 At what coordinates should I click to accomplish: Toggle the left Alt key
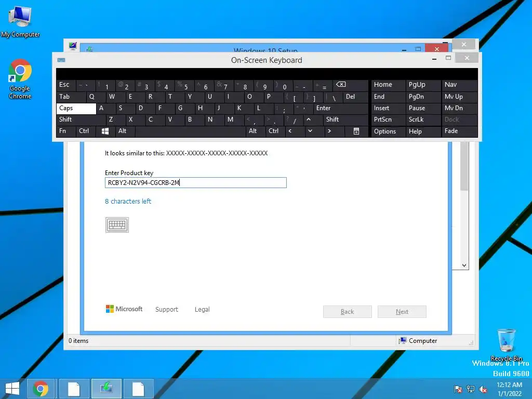125,131
